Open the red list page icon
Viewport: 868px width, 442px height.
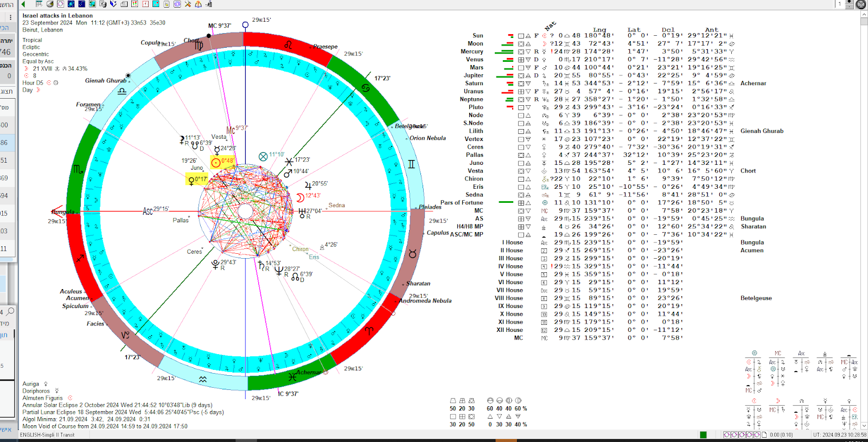pyautogui.click(x=135, y=4)
